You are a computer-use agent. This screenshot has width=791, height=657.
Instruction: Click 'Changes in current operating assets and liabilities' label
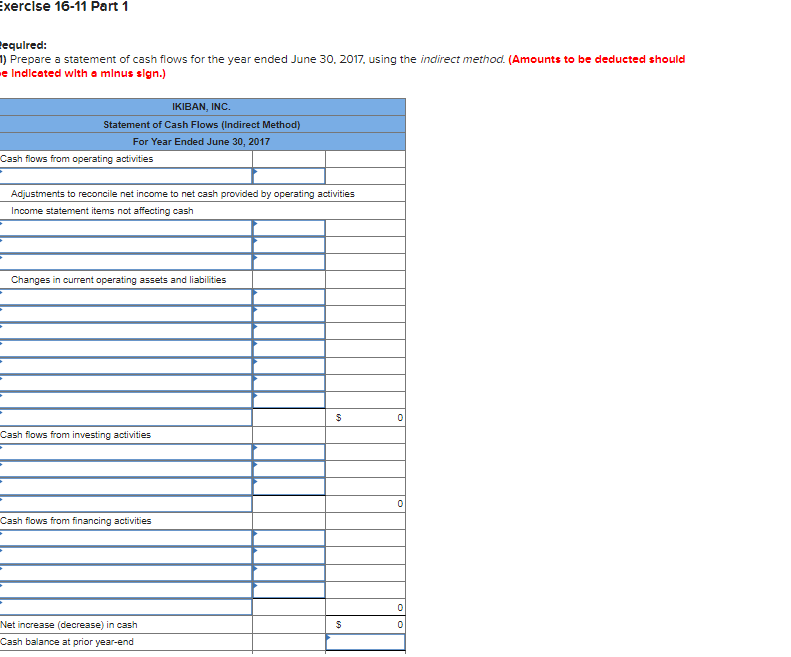[x=119, y=280]
